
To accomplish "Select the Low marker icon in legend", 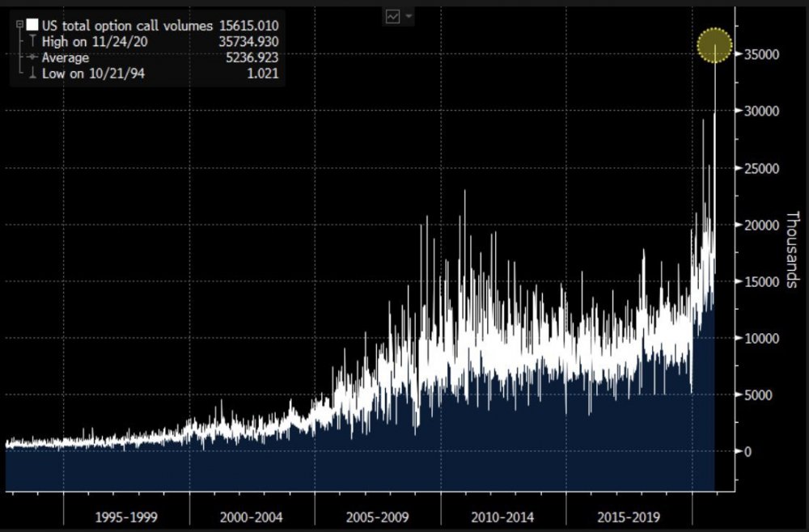I will (32, 74).
